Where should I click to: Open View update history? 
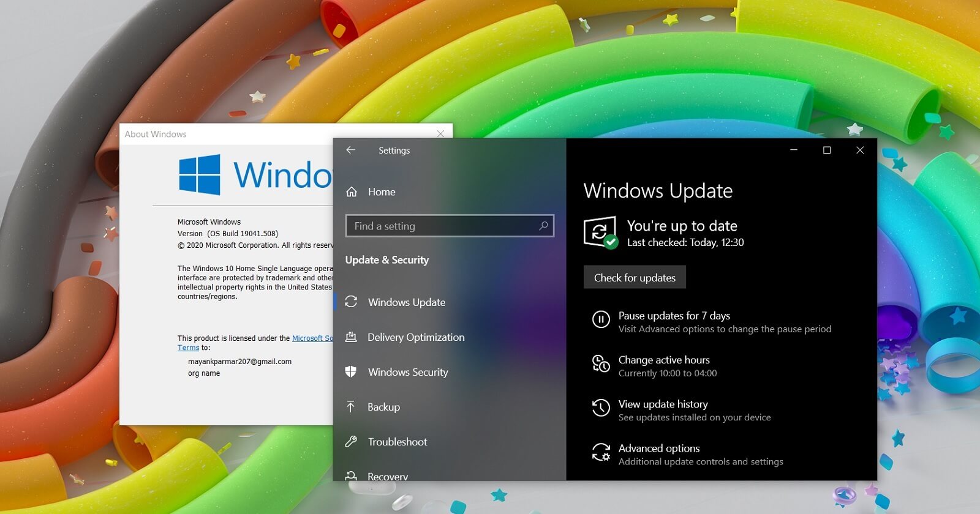663,404
